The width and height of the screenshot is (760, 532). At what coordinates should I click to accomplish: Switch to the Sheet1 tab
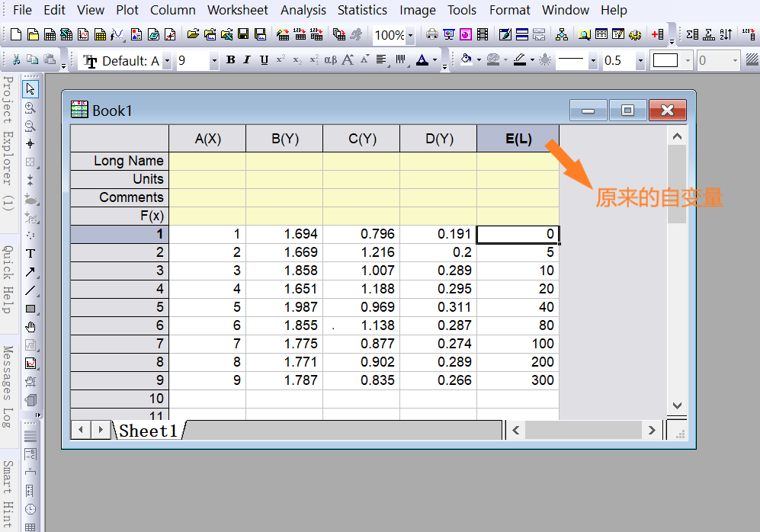pos(149,431)
